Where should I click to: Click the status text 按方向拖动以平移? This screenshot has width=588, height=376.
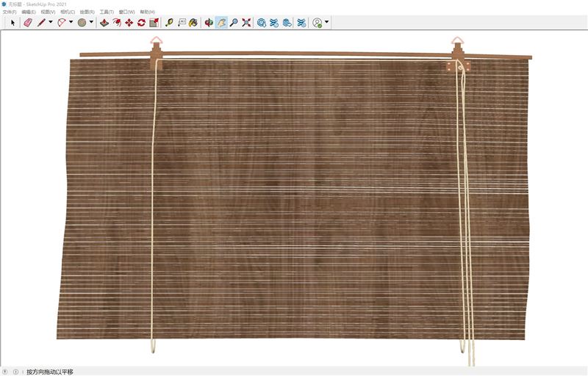pos(50,372)
